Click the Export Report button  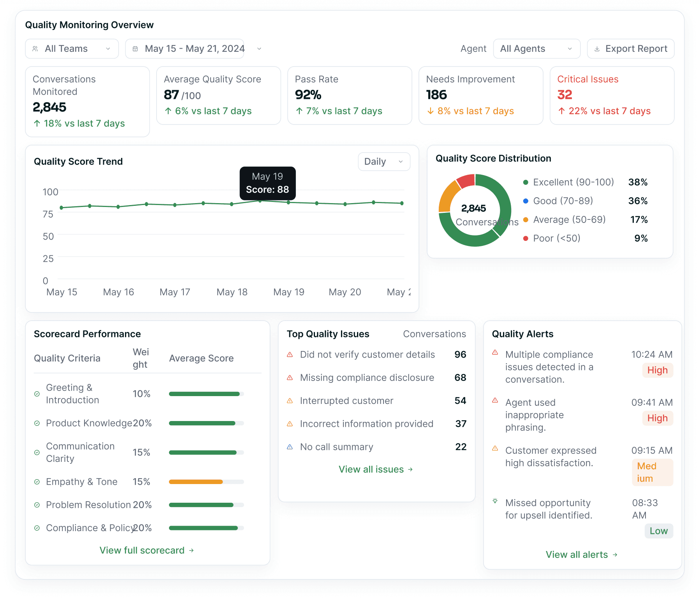630,49
